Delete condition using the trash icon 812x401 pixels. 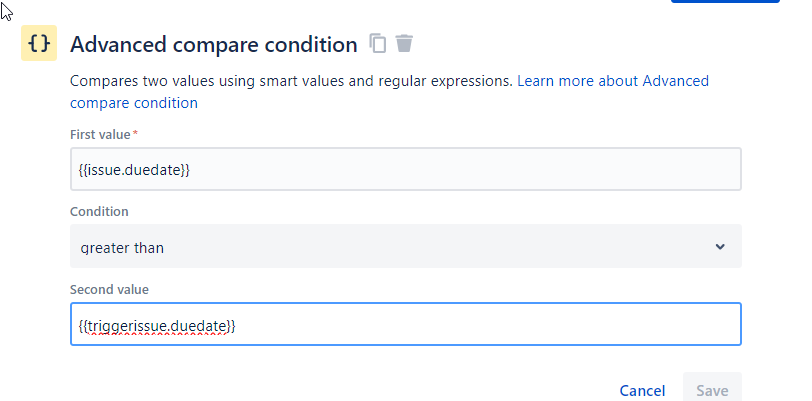coord(404,44)
